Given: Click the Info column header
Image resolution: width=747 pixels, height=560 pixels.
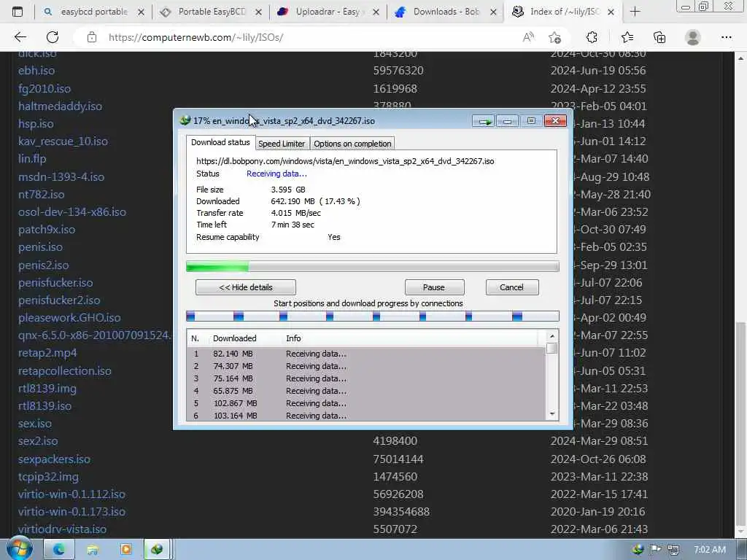Looking at the screenshot, I should pos(293,338).
